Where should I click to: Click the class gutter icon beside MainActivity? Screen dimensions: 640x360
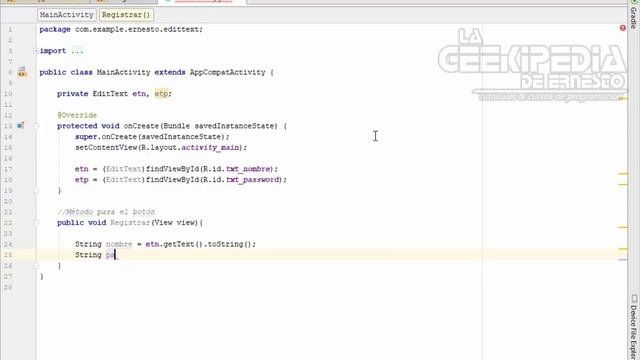click(x=22, y=72)
